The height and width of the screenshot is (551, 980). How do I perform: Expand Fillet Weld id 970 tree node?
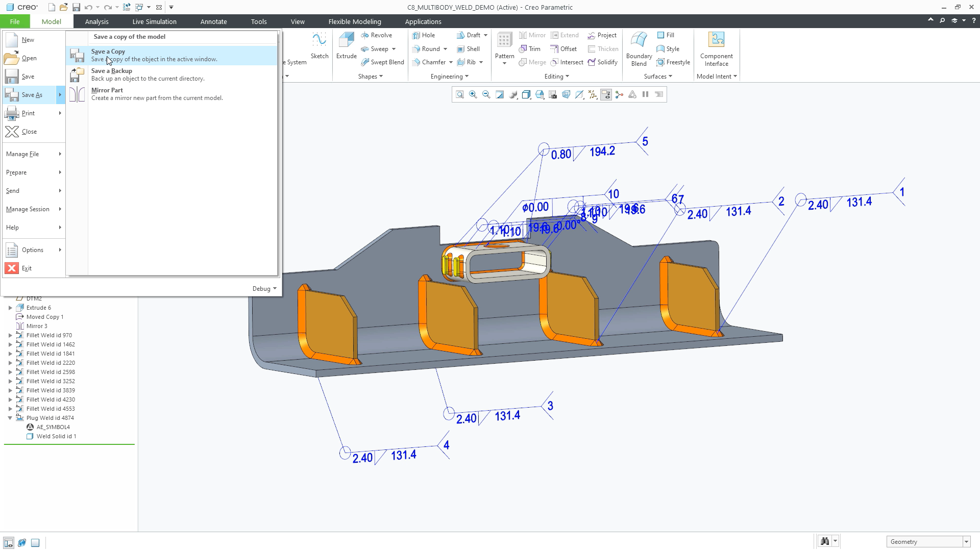coord(10,335)
